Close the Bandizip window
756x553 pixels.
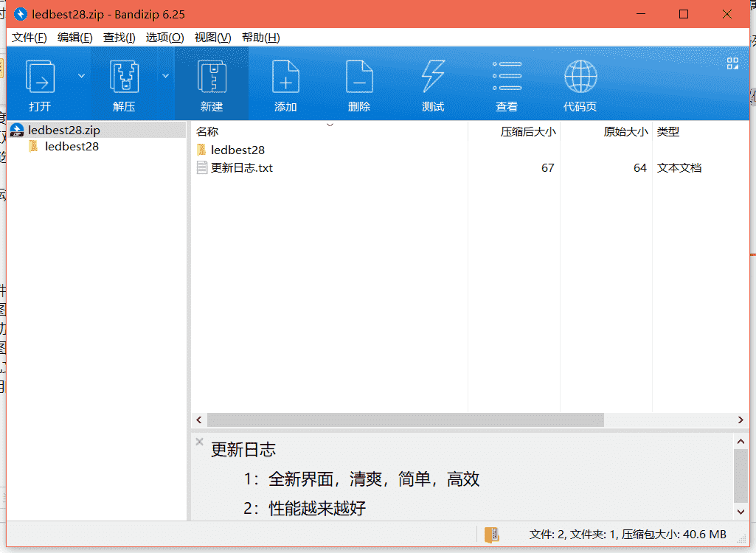(x=727, y=14)
